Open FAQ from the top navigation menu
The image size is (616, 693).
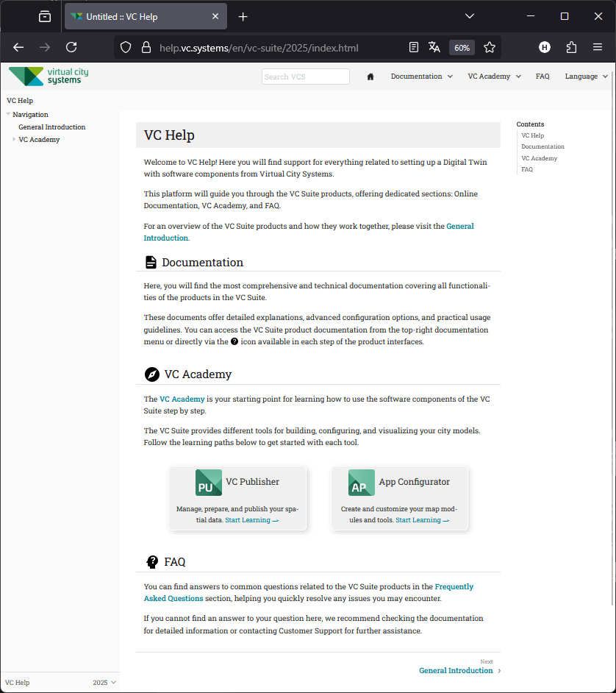click(542, 76)
